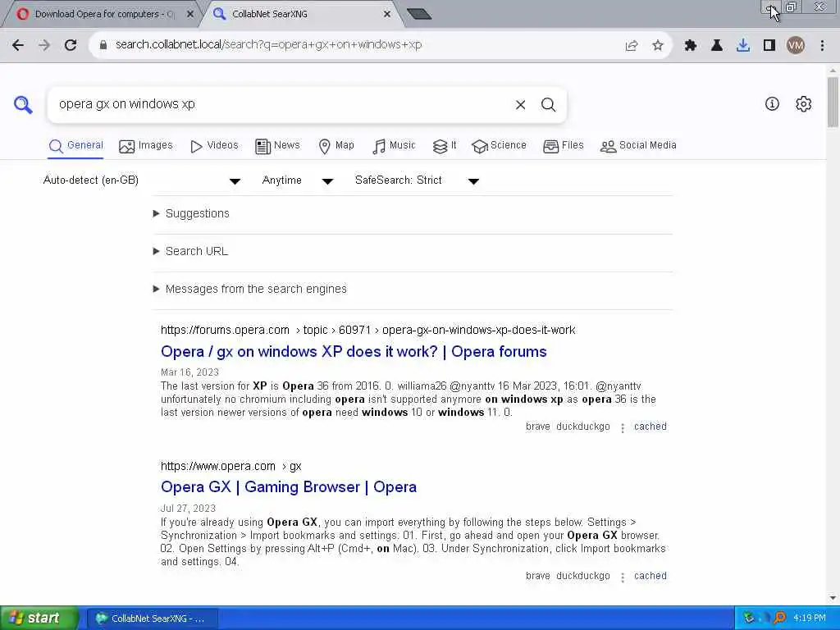Click the browser address bar URL
This screenshot has height=630, width=840.
[268, 45]
